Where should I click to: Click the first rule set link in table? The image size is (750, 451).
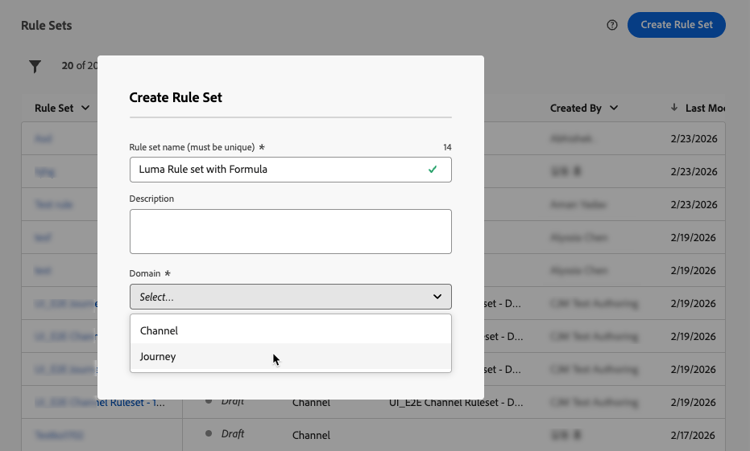43,140
